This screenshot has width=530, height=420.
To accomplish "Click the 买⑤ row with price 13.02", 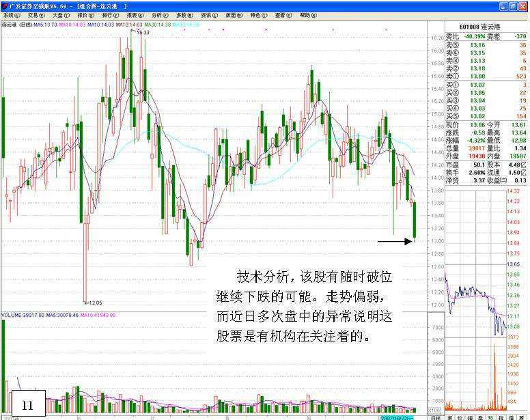I will click(x=486, y=116).
